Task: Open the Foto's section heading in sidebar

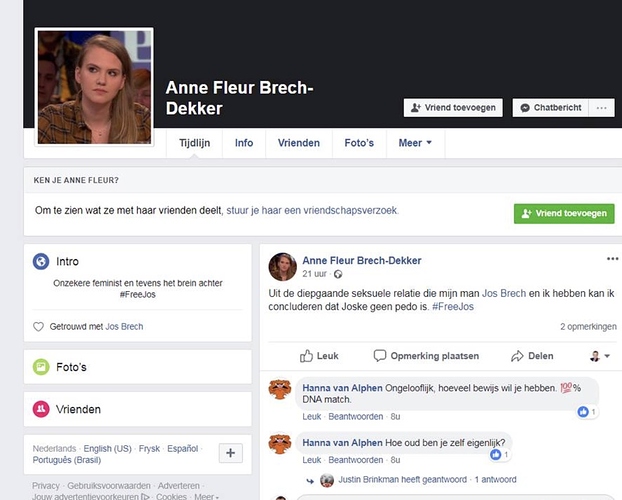Action: coord(71,367)
